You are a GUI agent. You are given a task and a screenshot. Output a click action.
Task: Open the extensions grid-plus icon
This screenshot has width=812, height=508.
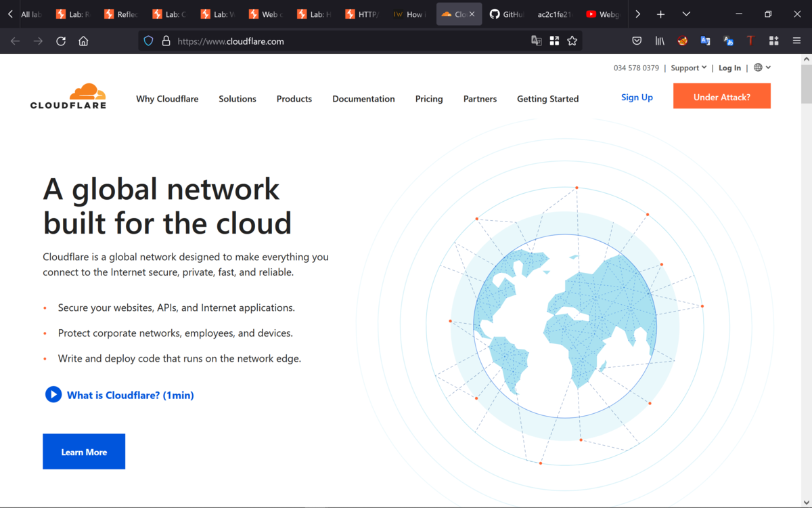773,41
